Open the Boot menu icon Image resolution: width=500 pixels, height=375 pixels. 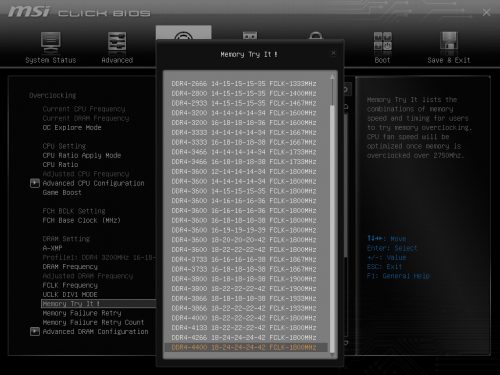coord(382,41)
